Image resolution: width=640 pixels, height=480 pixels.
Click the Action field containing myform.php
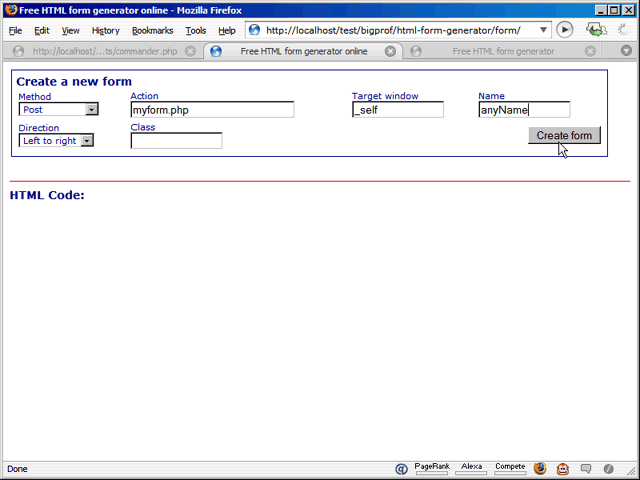(x=212, y=110)
